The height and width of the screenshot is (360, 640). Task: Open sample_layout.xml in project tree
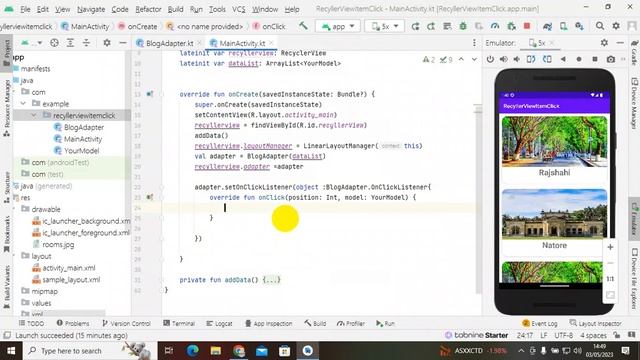(71, 280)
